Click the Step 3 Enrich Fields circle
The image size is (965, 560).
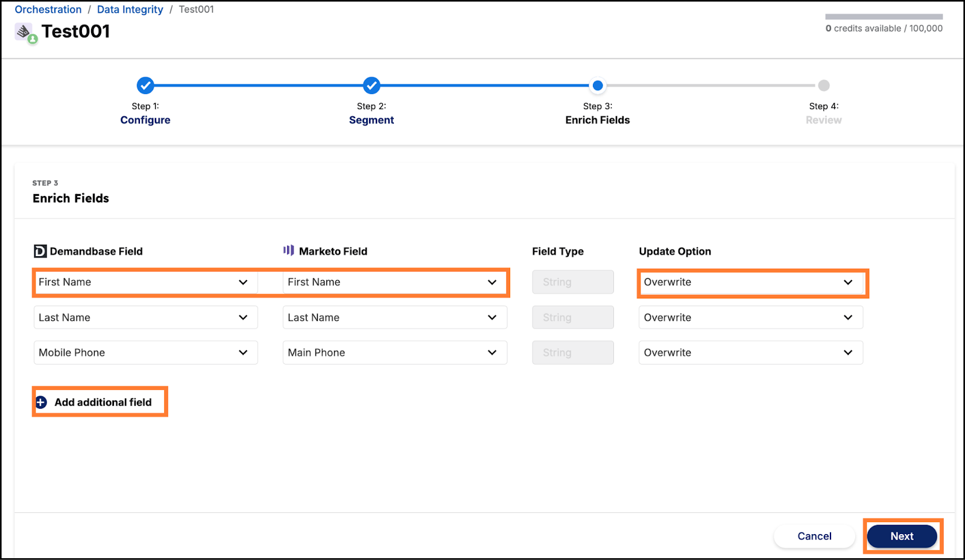pos(598,86)
